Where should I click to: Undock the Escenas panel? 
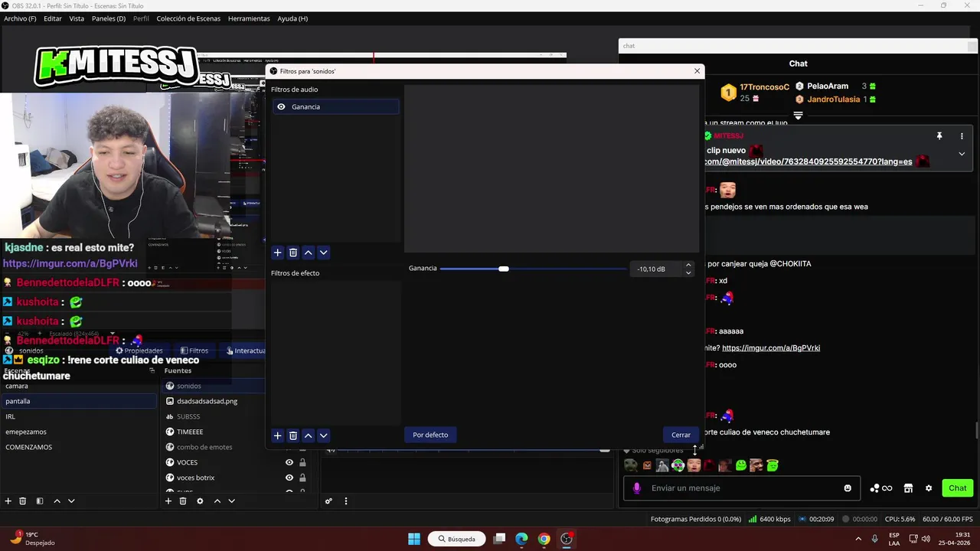coord(152,370)
